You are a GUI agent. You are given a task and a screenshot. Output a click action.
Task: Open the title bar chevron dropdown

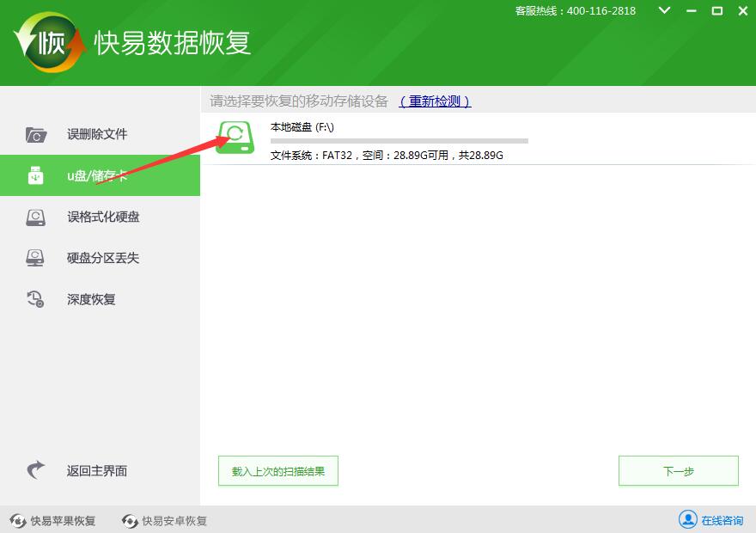[663, 11]
